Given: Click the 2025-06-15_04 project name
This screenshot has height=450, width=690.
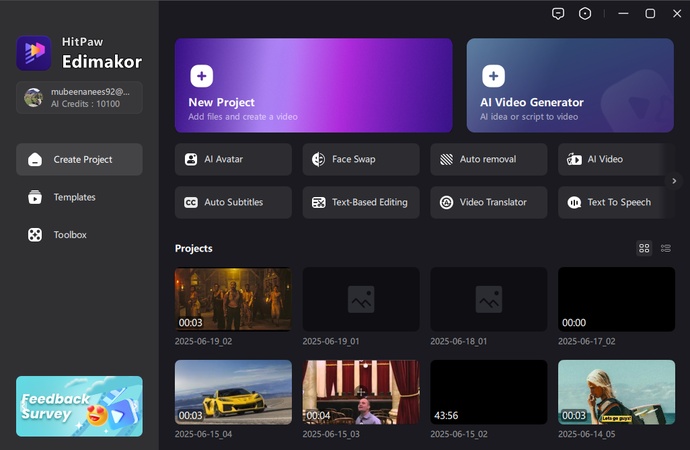Looking at the screenshot, I should (203, 434).
